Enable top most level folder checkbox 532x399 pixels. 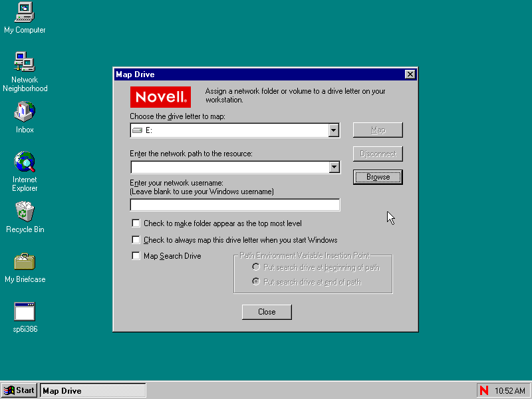click(x=136, y=223)
